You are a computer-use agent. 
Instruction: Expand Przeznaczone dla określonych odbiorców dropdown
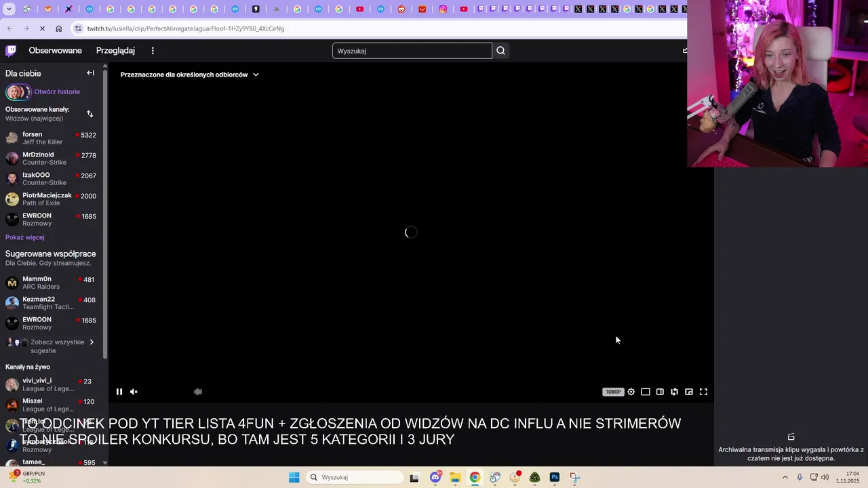189,75
